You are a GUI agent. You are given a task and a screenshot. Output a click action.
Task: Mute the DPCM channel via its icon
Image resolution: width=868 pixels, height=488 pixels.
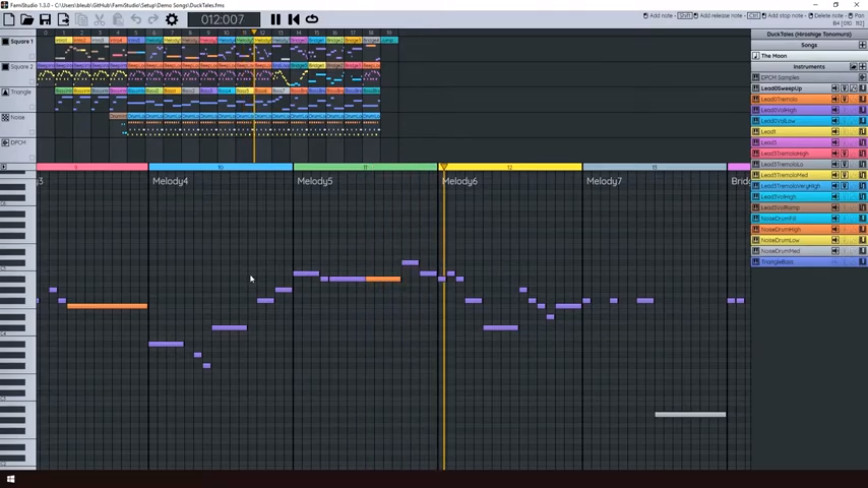(6, 143)
